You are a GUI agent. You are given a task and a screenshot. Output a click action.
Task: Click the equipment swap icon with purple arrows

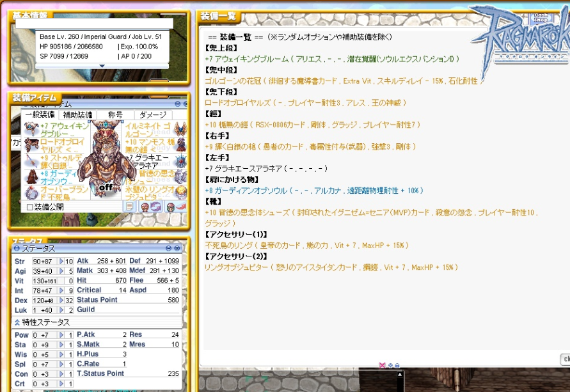[x=150, y=207]
